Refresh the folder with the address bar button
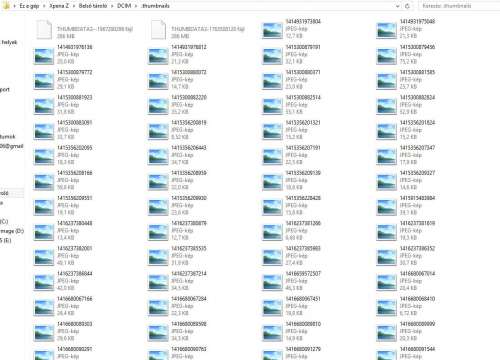 [407, 6]
